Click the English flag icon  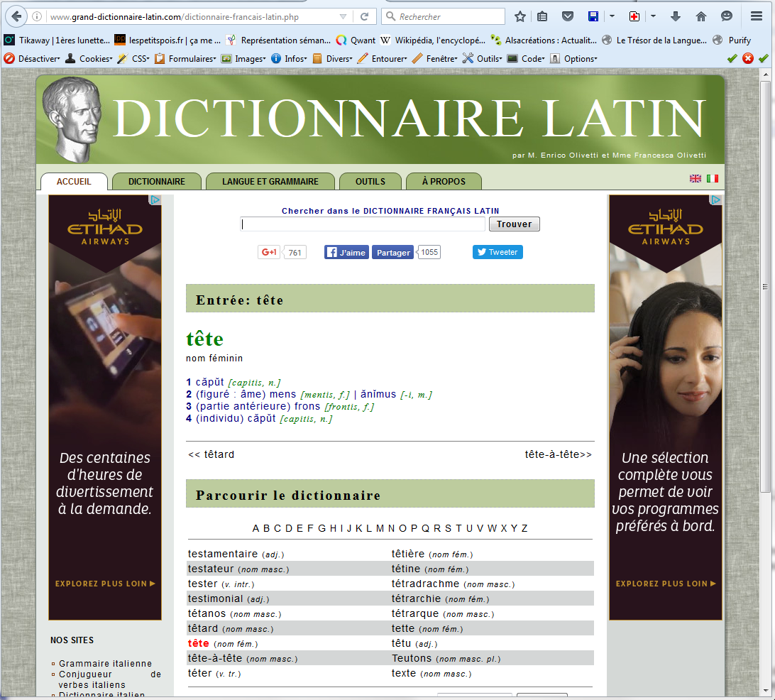(696, 178)
